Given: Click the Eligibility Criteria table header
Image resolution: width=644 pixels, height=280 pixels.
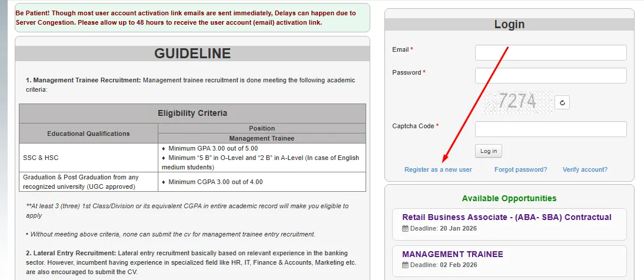Looking at the screenshot, I should pyautogui.click(x=192, y=113).
